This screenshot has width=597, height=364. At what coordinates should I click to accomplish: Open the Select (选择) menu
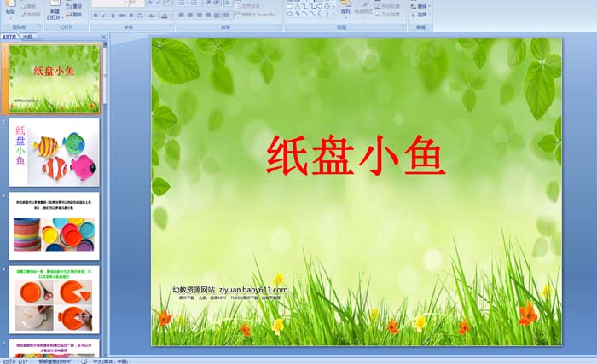tap(420, 14)
